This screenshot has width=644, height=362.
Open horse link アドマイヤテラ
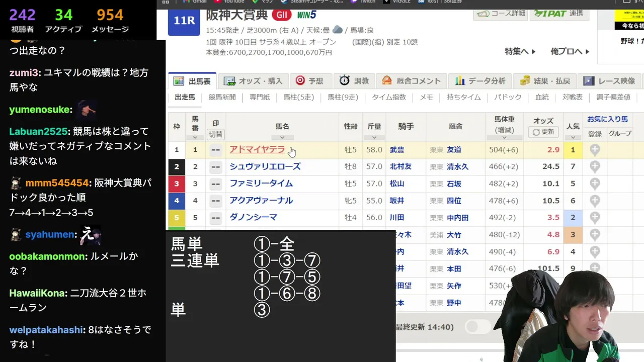(x=257, y=150)
